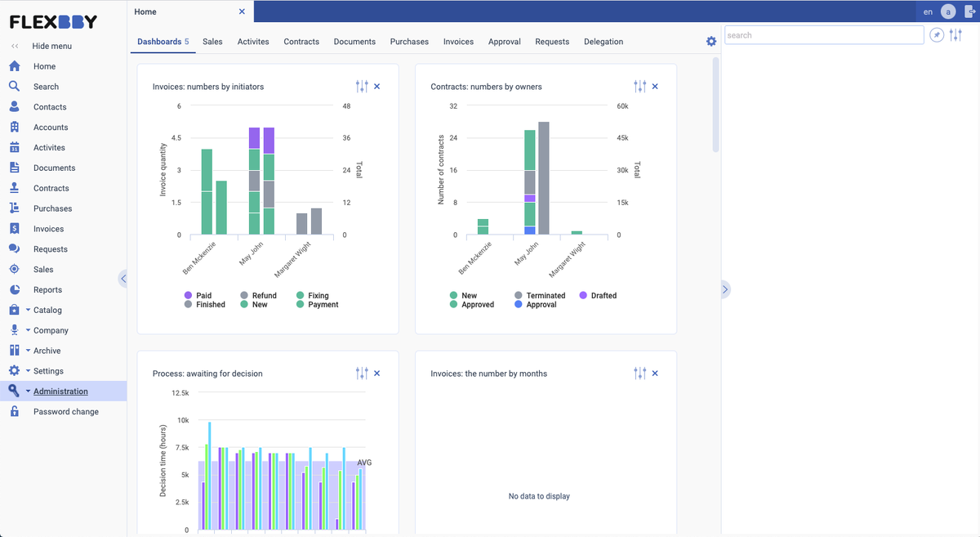Viewport: 980px width, 537px height.
Task: Open filter sliders icon beside search field
Action: tap(955, 35)
